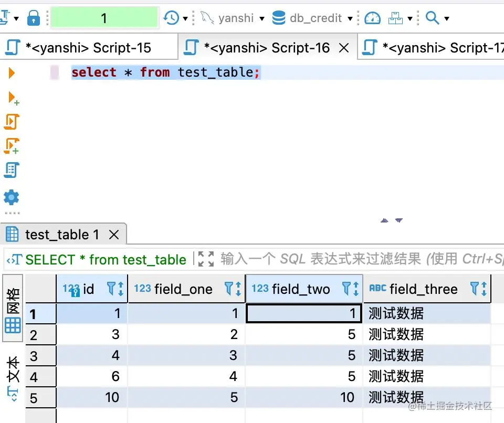Toggle the auto-commit lock icon

34,17
